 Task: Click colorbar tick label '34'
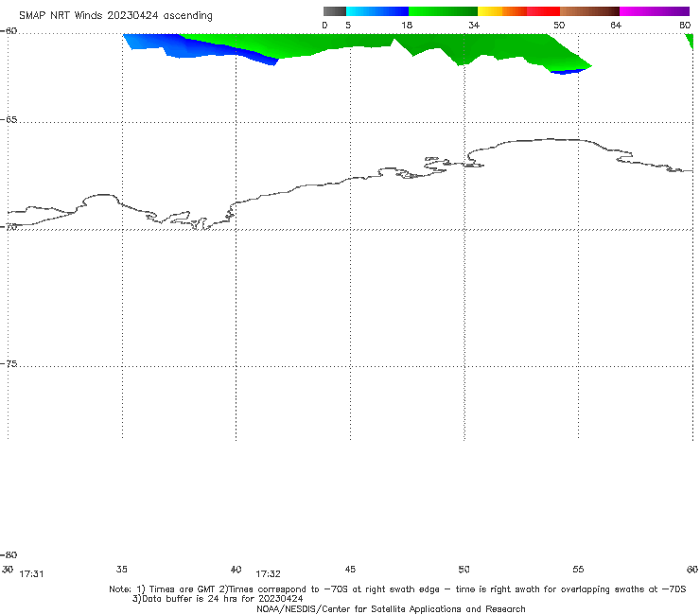(474, 25)
